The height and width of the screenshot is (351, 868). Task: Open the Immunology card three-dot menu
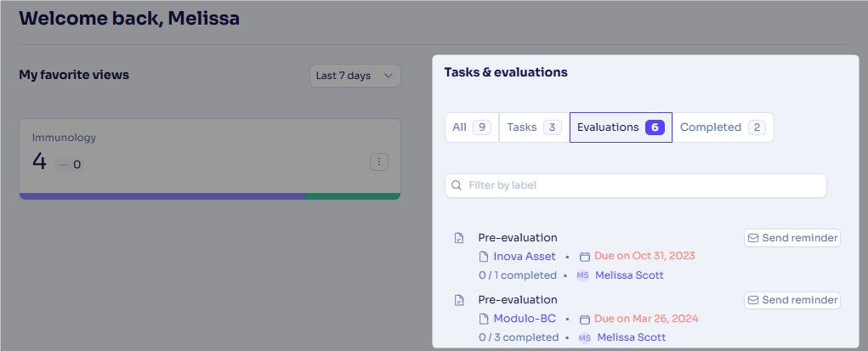379,162
